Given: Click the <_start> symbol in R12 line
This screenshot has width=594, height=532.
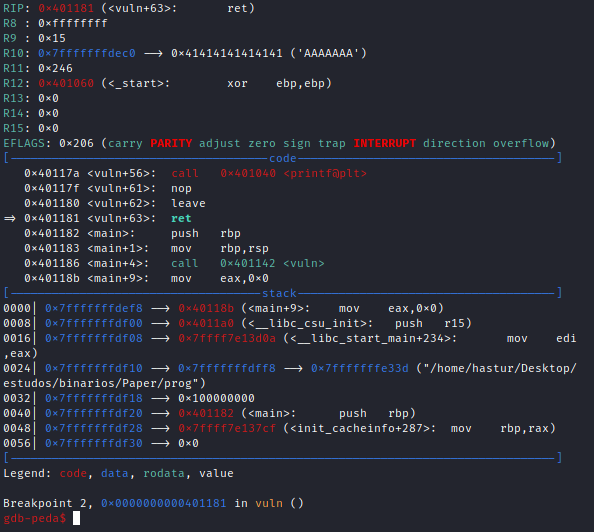Looking at the screenshot, I should 135,83.
